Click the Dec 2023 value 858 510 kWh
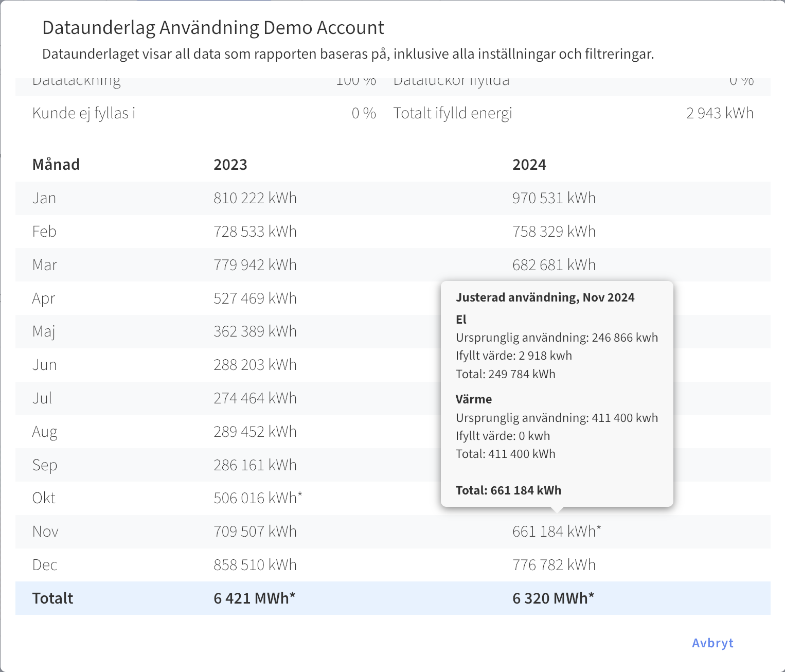 click(x=255, y=564)
